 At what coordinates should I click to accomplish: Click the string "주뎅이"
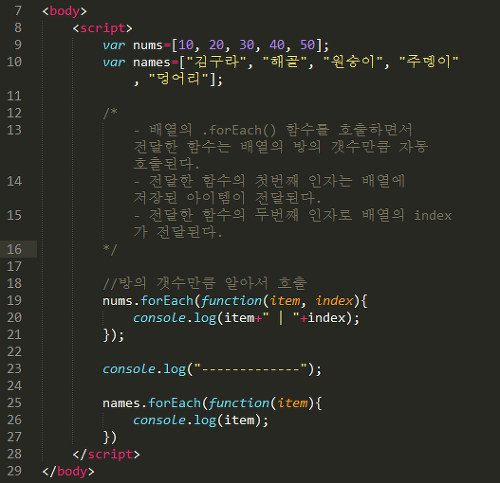pyautogui.click(x=429, y=62)
